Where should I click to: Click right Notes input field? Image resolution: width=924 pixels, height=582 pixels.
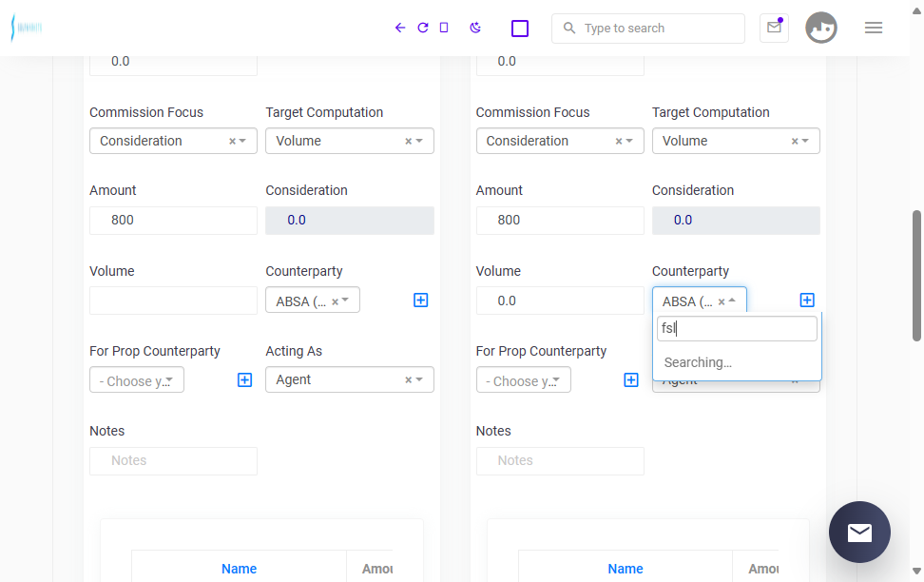click(560, 460)
